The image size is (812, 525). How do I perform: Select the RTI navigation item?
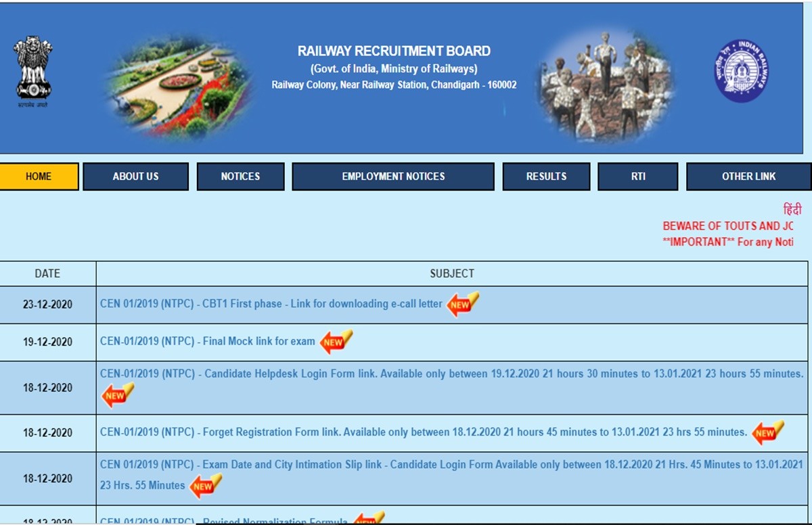pos(637,177)
